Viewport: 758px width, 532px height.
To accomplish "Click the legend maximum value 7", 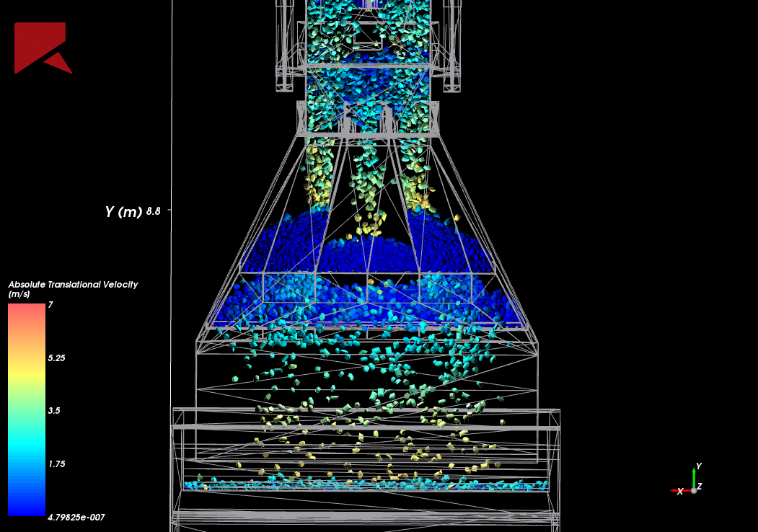I will click(x=50, y=305).
